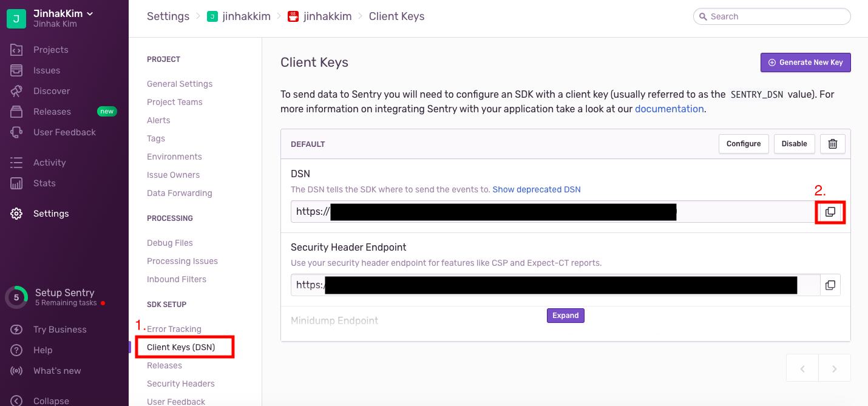The height and width of the screenshot is (406, 868).
Task: Click the User Feedback headset icon
Action: (16, 132)
